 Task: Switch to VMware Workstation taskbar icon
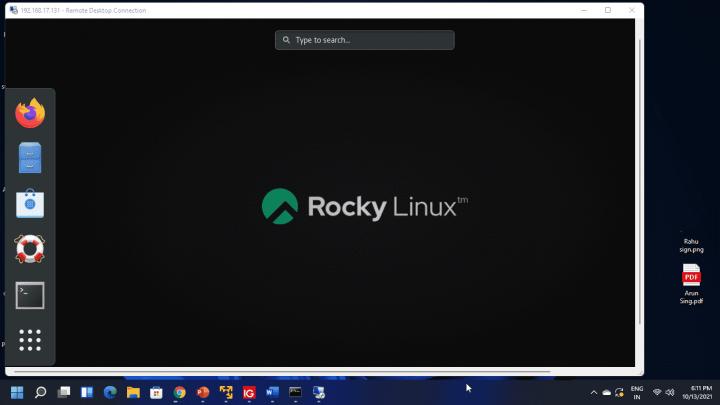pos(226,392)
